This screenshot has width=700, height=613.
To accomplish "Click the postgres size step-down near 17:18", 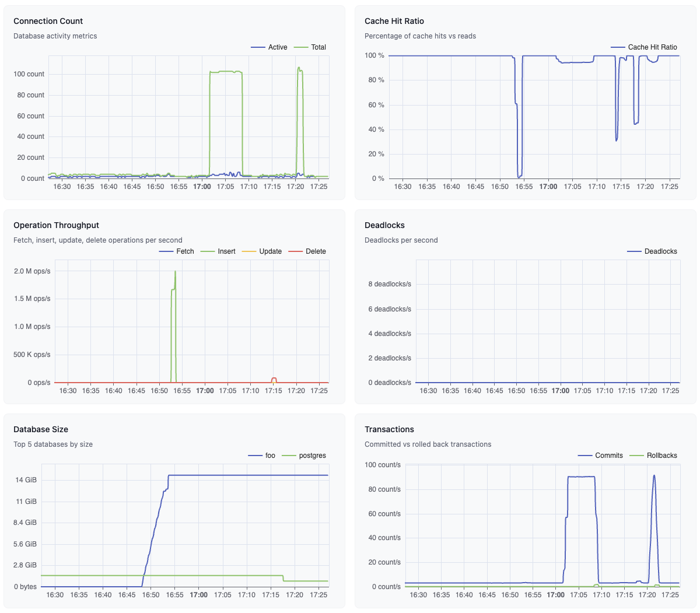I will (x=283, y=579).
